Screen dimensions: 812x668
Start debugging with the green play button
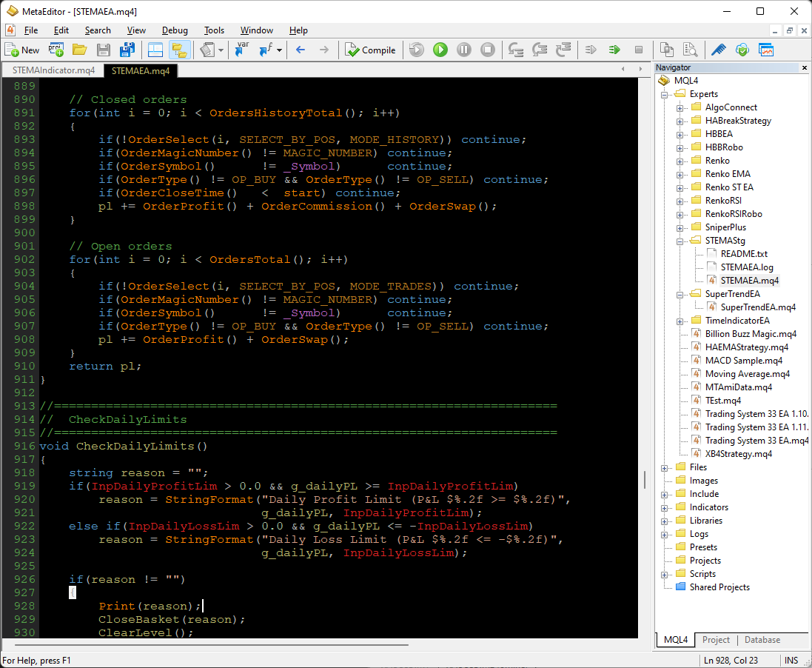pos(440,50)
